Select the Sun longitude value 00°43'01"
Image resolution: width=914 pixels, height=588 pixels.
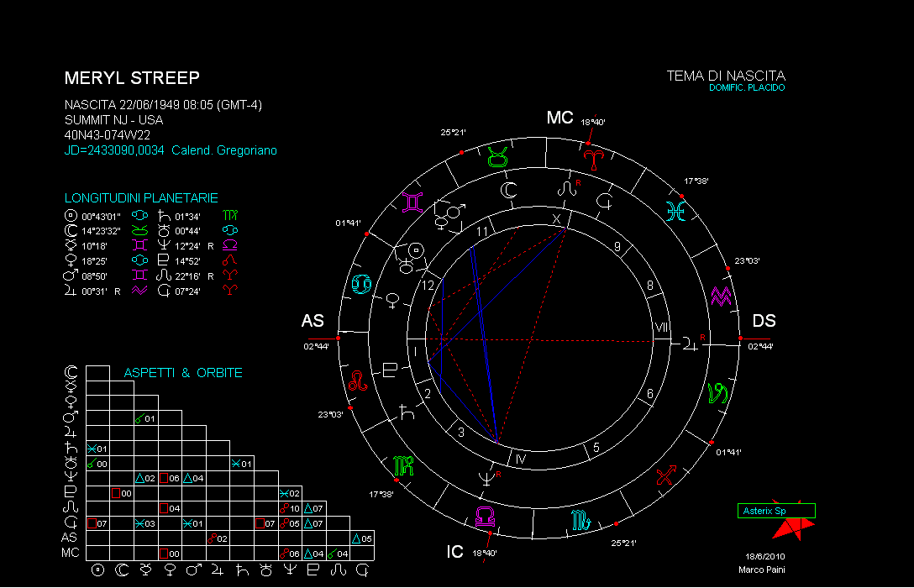[101, 217]
